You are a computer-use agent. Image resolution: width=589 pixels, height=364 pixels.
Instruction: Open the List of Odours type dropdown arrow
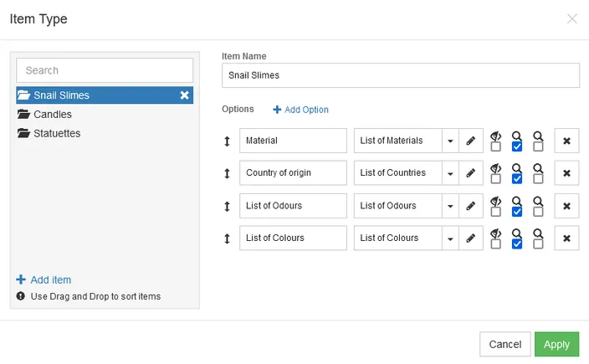(450, 206)
